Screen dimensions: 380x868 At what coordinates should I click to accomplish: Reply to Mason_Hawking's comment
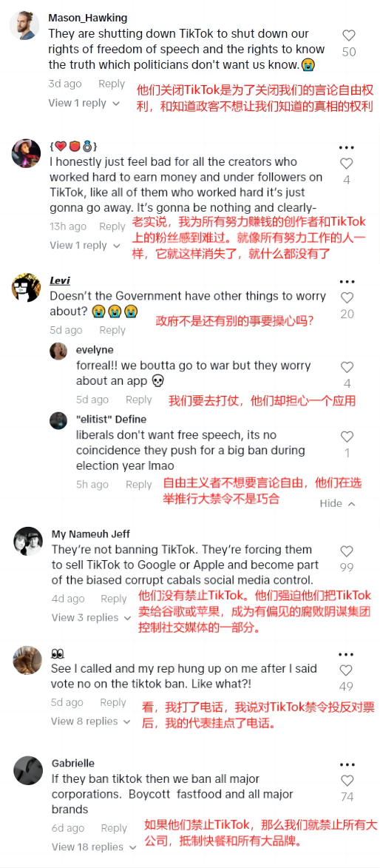(x=112, y=84)
